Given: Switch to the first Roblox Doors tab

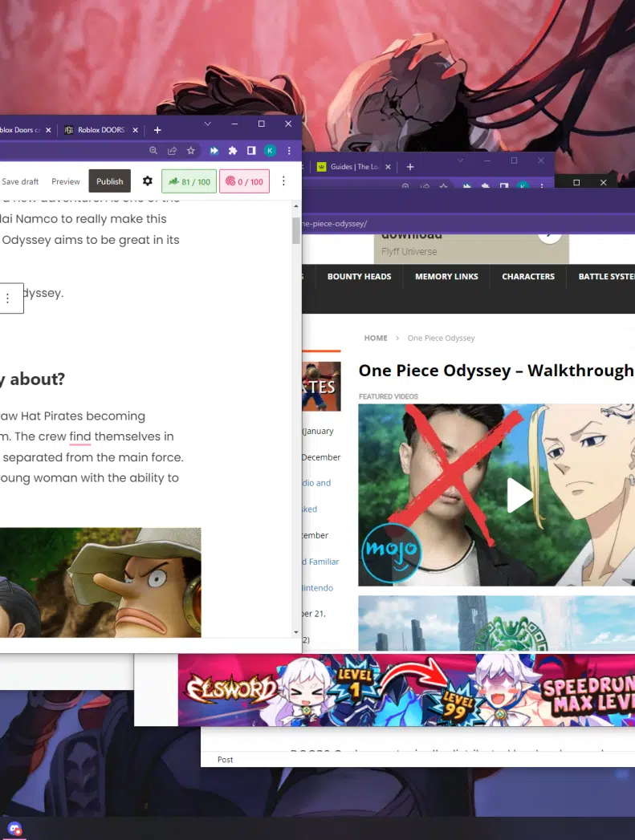Looking at the screenshot, I should pos(22,130).
